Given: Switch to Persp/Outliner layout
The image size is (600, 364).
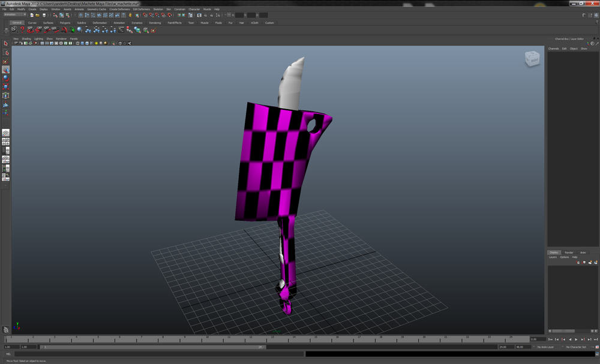Looking at the screenshot, I should 6,151.
